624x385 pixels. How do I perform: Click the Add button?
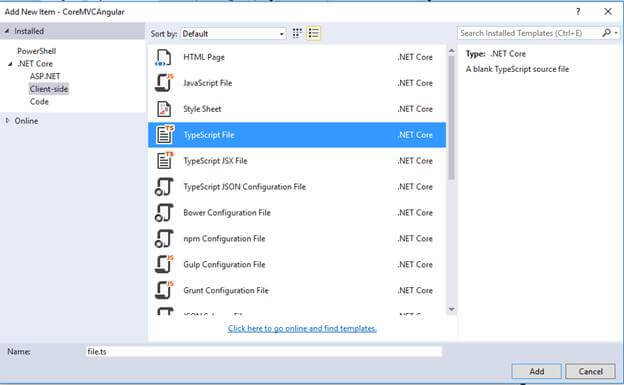point(536,371)
